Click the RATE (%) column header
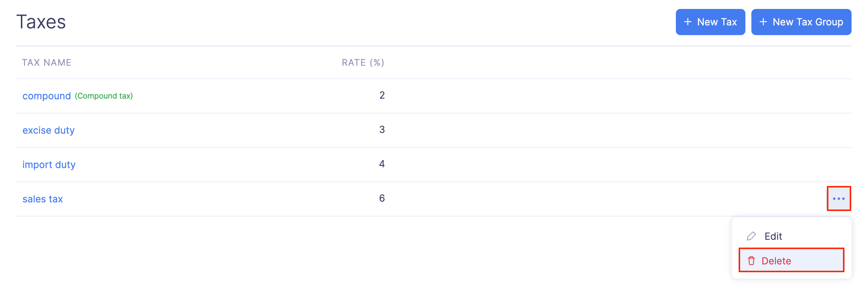The width and height of the screenshot is (868, 298). (363, 62)
